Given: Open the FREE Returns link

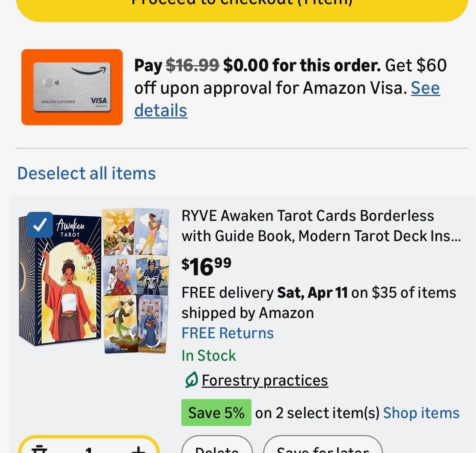Looking at the screenshot, I should 227,333.
